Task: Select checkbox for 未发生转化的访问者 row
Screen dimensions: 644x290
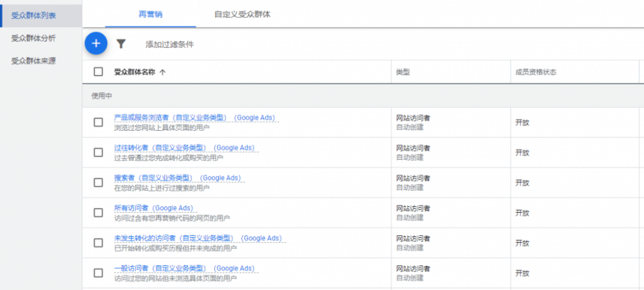Action: point(98,243)
